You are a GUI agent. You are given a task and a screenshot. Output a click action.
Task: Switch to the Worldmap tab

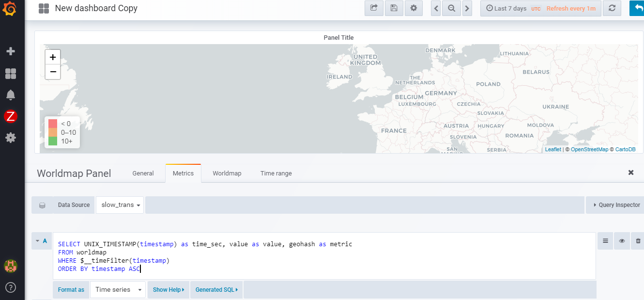[x=227, y=173]
